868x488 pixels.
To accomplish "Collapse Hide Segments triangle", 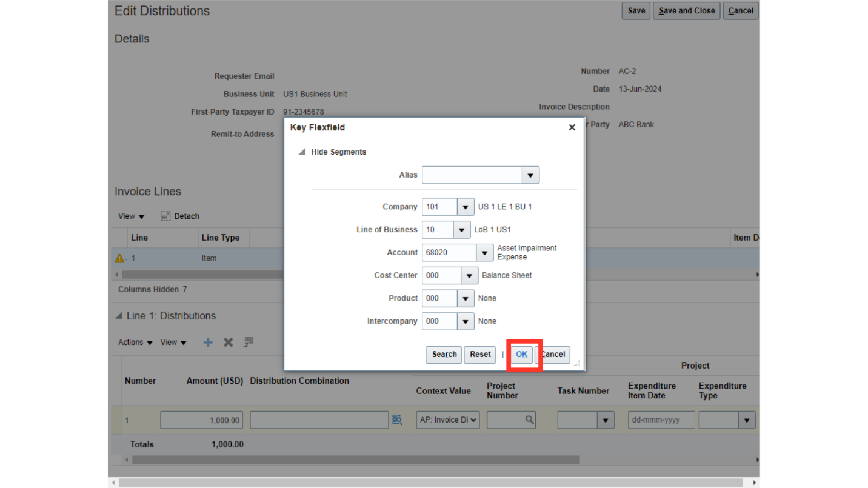I will click(x=302, y=152).
